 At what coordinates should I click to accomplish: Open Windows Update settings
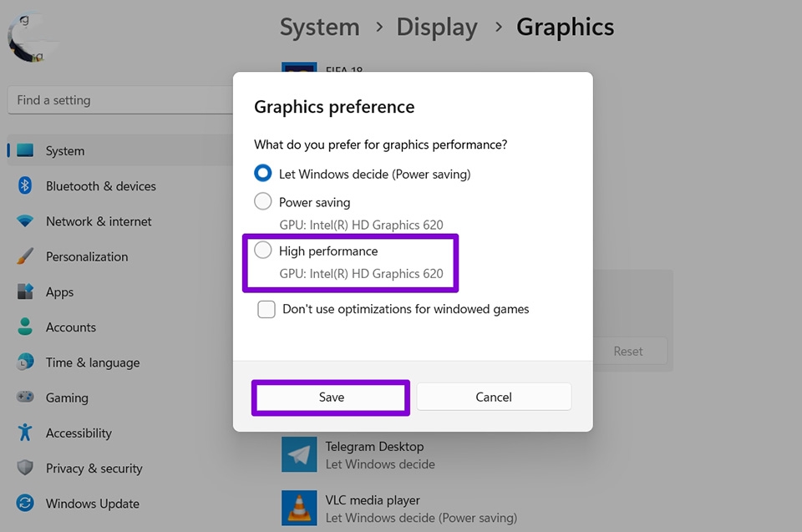click(24, 504)
